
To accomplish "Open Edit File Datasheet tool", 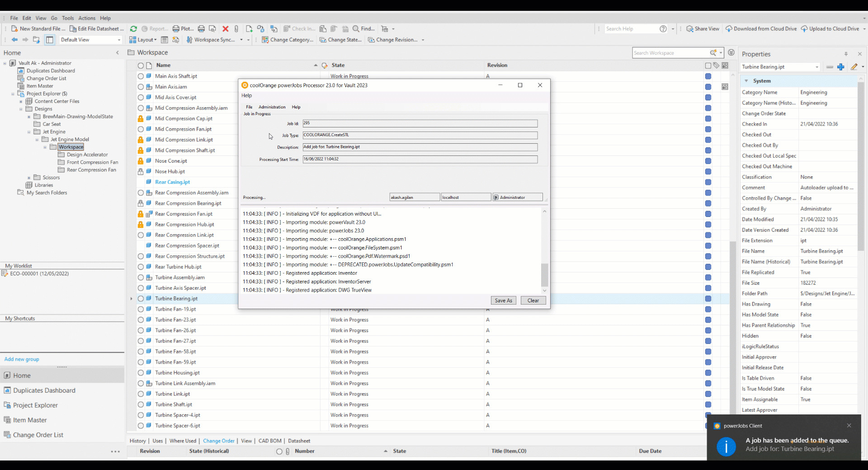I will (96, 29).
